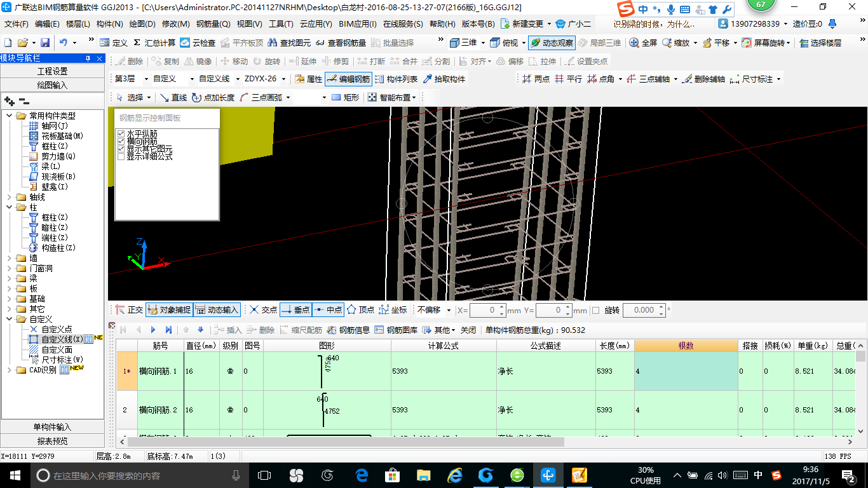
Task: Click next record arrow in rebar table toolbar
Action: pos(153,330)
